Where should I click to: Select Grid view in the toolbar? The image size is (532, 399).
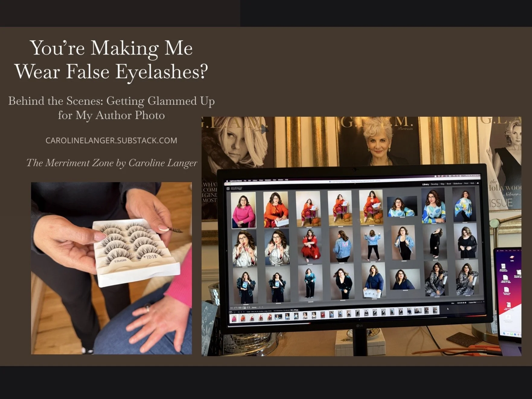[232, 308]
